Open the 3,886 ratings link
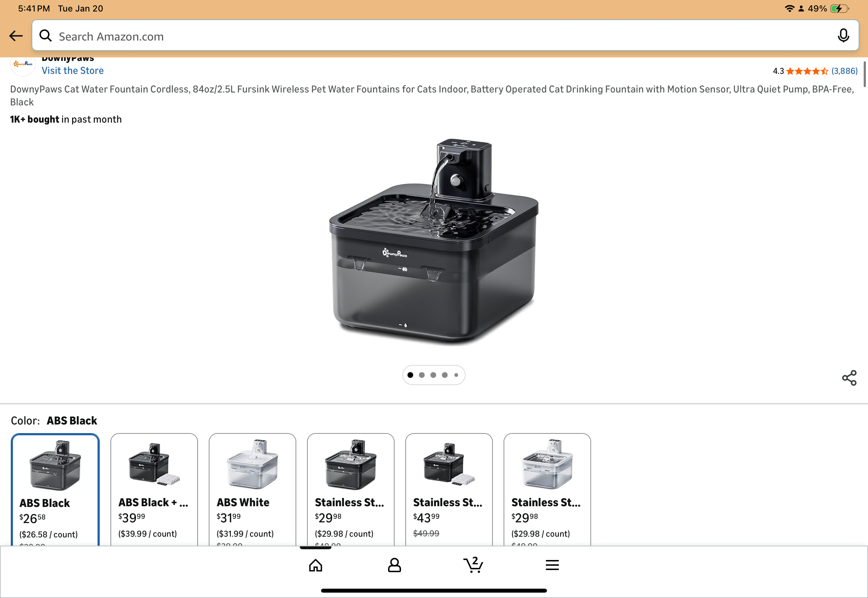868x598 pixels. 844,71
